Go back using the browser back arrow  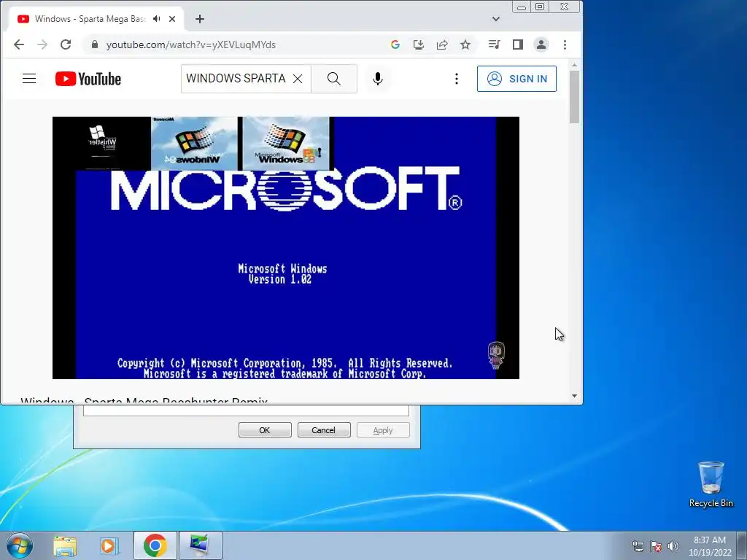click(x=18, y=44)
